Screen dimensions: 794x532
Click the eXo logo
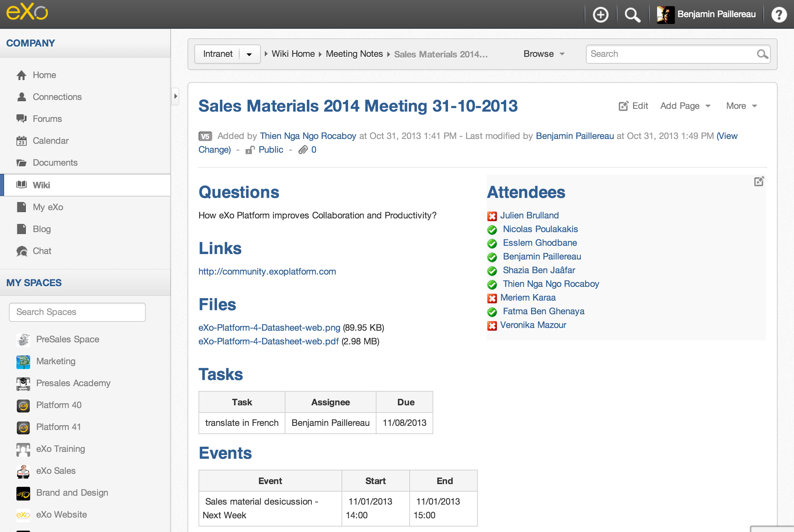click(x=27, y=12)
